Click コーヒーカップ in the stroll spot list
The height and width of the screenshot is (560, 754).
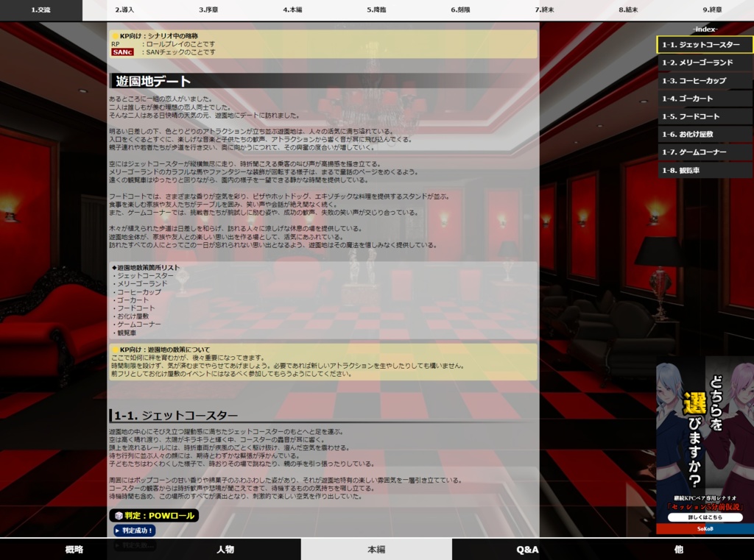pyautogui.click(x=139, y=292)
